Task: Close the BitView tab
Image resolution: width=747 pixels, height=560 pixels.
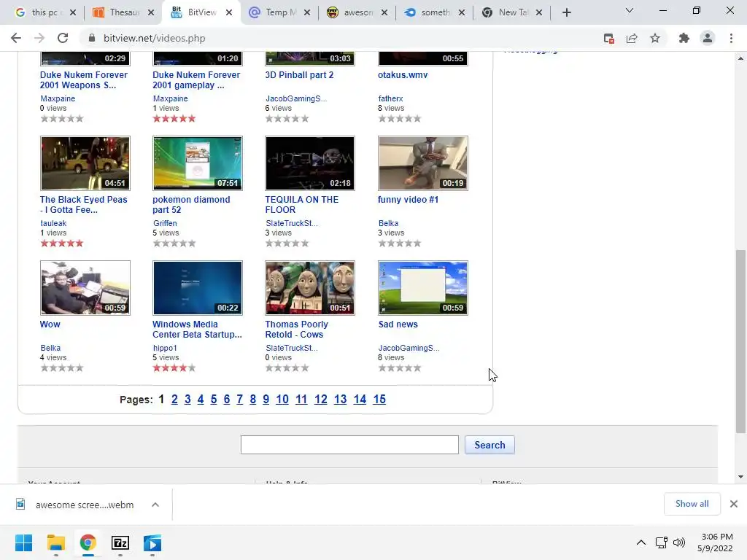Action: (229, 13)
